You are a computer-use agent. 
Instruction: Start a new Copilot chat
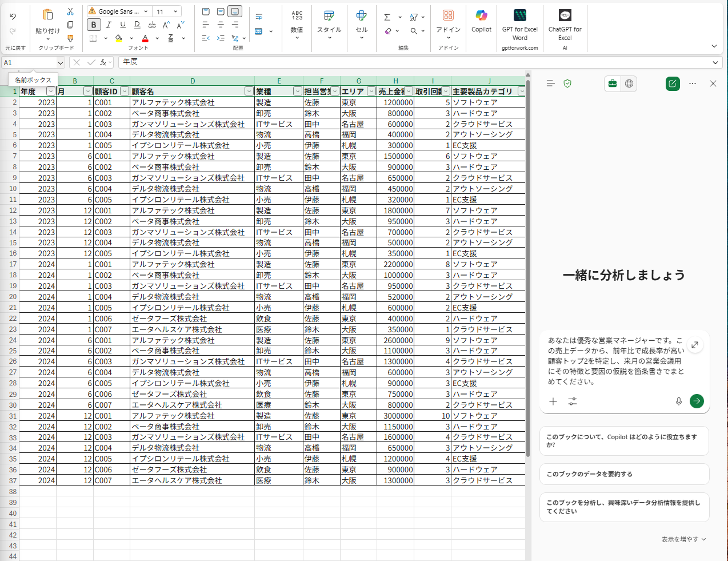tap(673, 83)
